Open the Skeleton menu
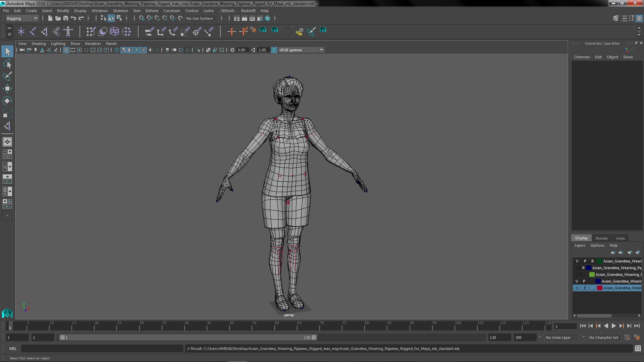 120,11
